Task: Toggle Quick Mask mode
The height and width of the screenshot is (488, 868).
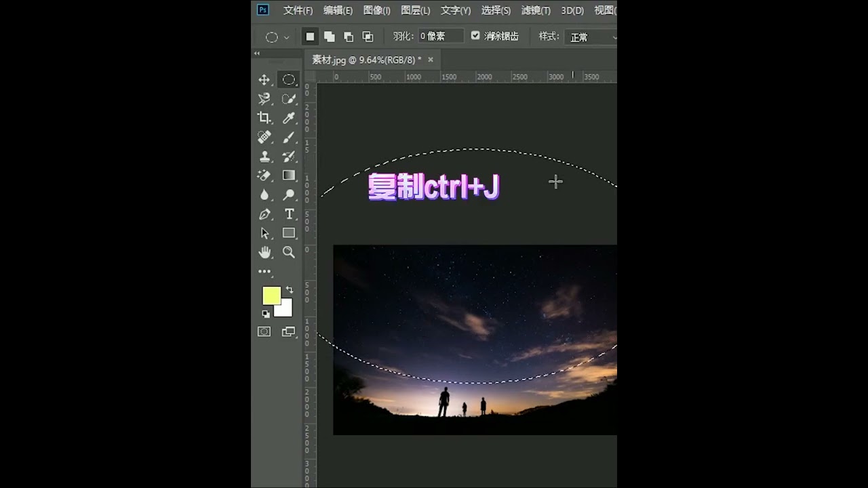Action: click(264, 331)
